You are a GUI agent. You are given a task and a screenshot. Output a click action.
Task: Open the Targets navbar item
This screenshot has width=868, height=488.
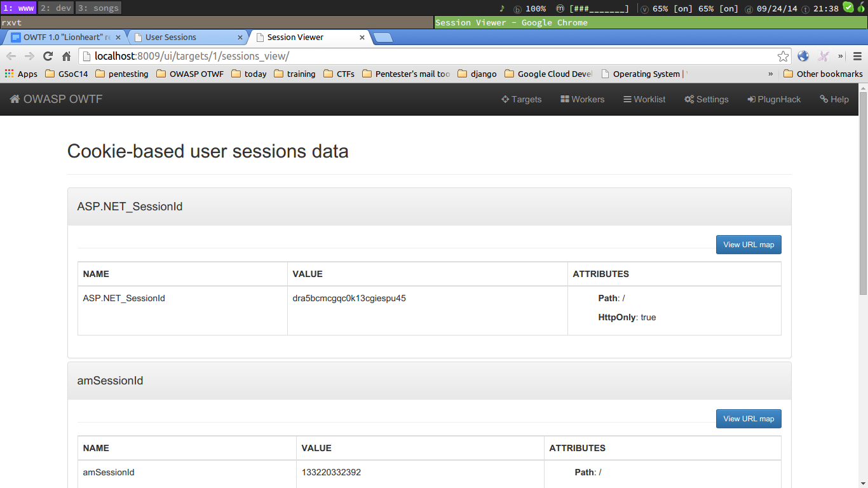[522, 99]
